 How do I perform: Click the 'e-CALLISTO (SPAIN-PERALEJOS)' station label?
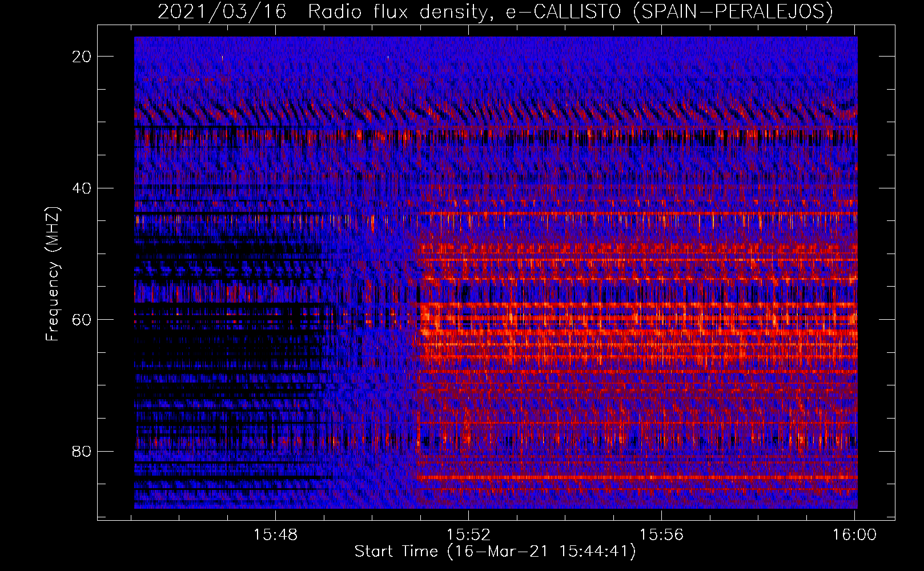click(x=669, y=12)
